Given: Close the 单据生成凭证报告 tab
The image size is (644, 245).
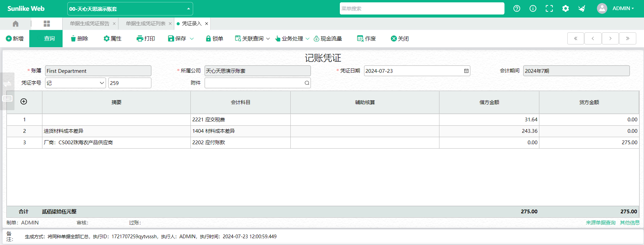Looking at the screenshot, I should (x=114, y=24).
